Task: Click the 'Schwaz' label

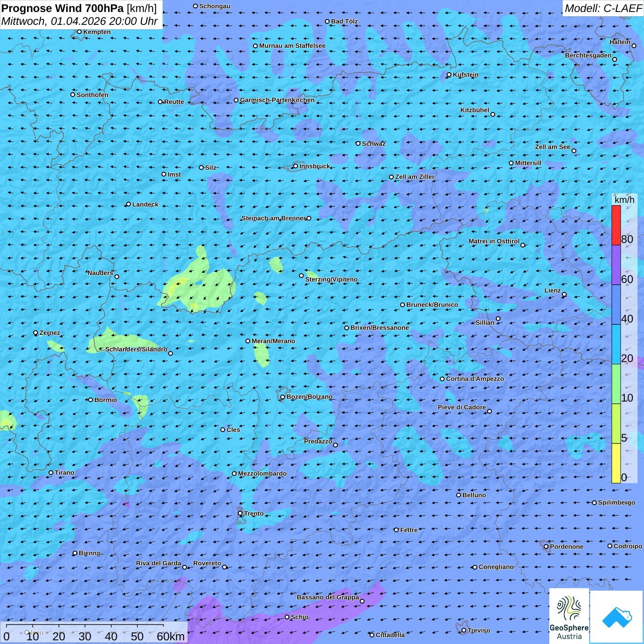Action: point(374,144)
